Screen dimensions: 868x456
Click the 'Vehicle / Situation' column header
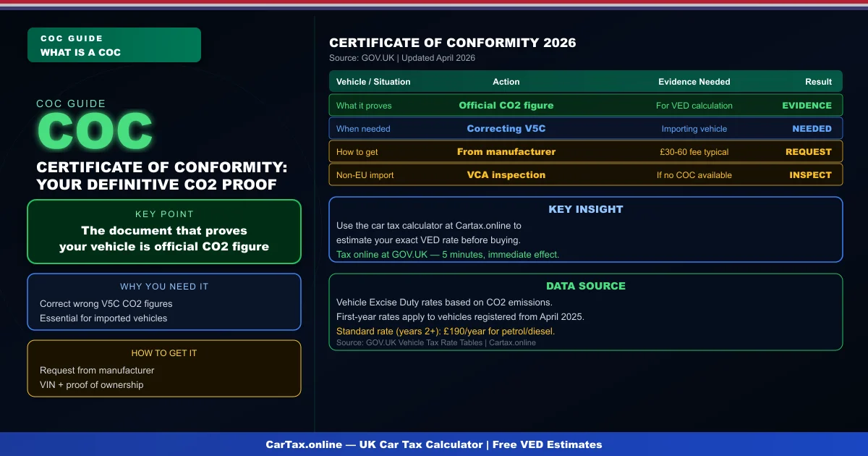coord(373,82)
